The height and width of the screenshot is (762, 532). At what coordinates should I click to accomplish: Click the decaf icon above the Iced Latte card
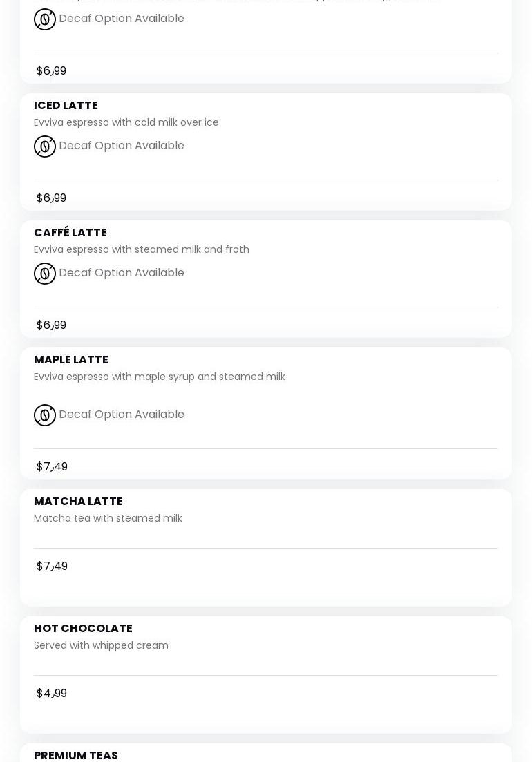coord(45,19)
